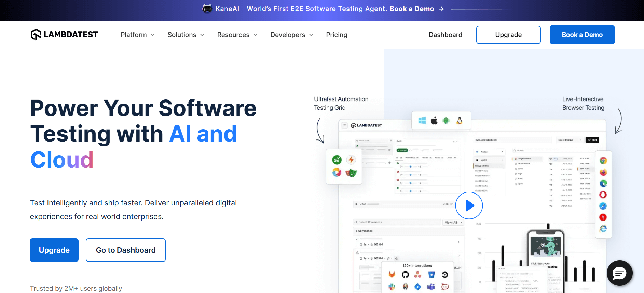Click the KaneAI mascot icon in banner

click(x=207, y=9)
